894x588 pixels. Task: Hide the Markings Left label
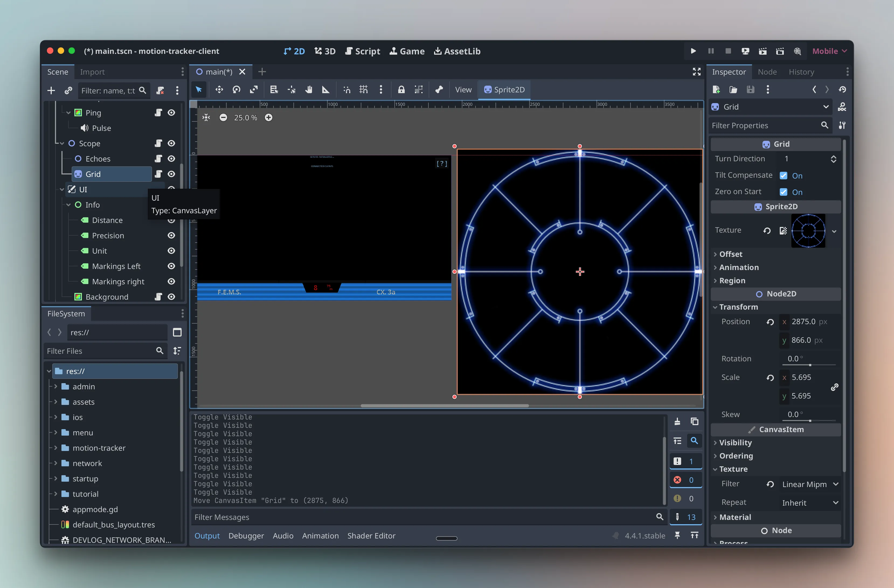click(171, 266)
